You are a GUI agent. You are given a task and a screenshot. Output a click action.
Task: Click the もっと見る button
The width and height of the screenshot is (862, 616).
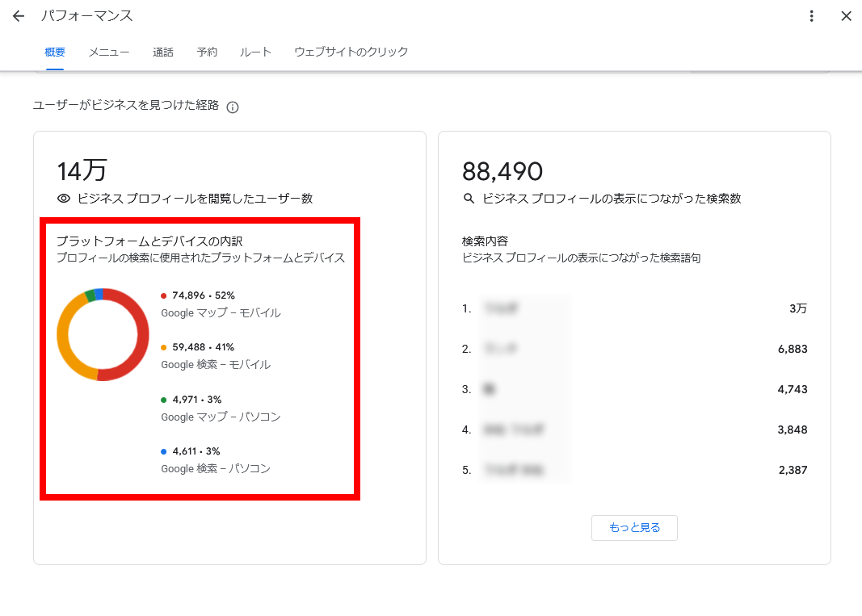click(634, 528)
